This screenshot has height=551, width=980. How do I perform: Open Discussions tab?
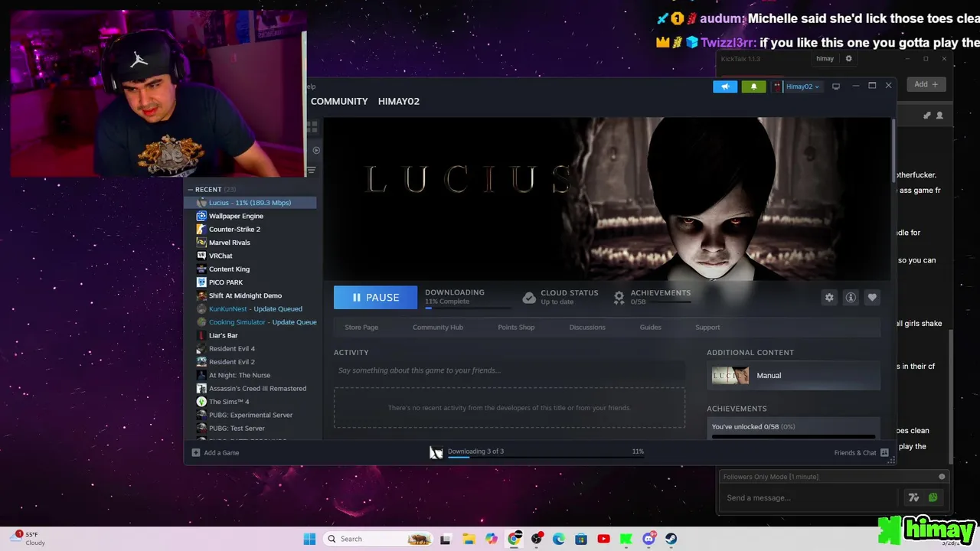[x=587, y=328]
